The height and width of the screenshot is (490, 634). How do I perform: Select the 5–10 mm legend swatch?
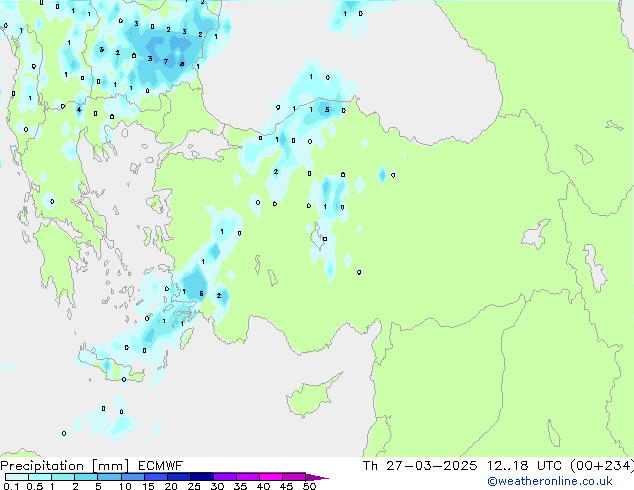point(109,477)
